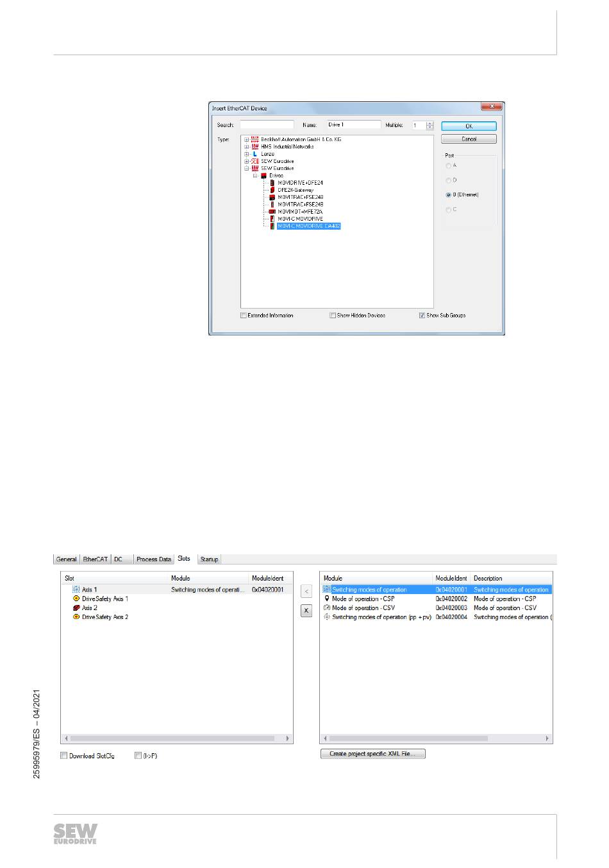Collapse the Drives tree node
Viewport: 609px width, 868px height.
[x=254, y=175]
